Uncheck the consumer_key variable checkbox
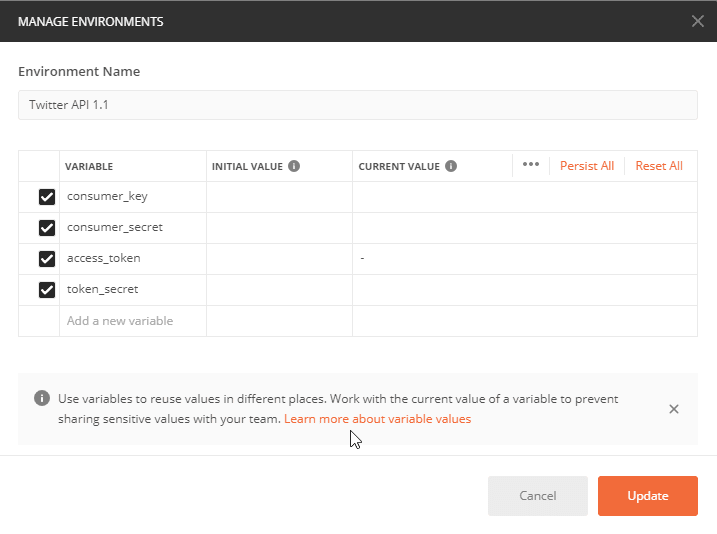 coord(47,197)
